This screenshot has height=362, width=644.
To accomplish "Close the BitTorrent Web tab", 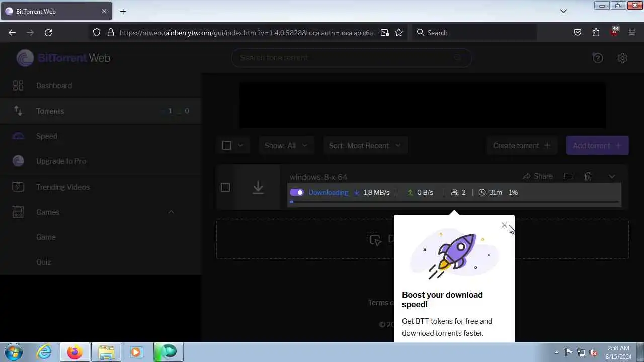I will [104, 11].
